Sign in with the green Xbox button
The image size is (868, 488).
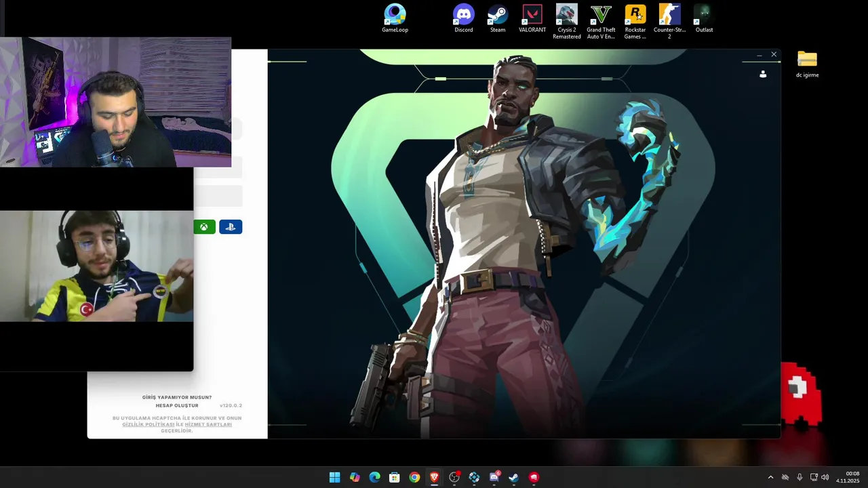(204, 227)
